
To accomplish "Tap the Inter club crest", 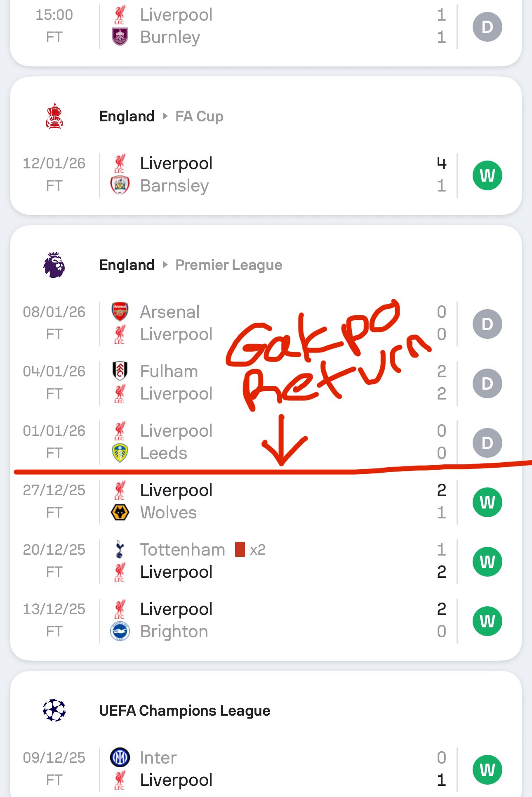I will (x=120, y=757).
